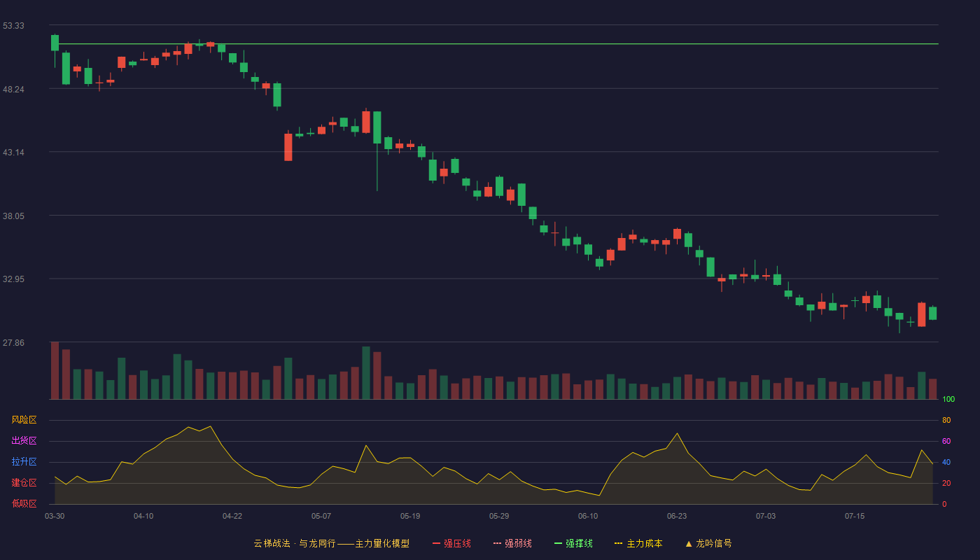Click the 48.24 price axis label
The image size is (980, 560).
(x=13, y=89)
